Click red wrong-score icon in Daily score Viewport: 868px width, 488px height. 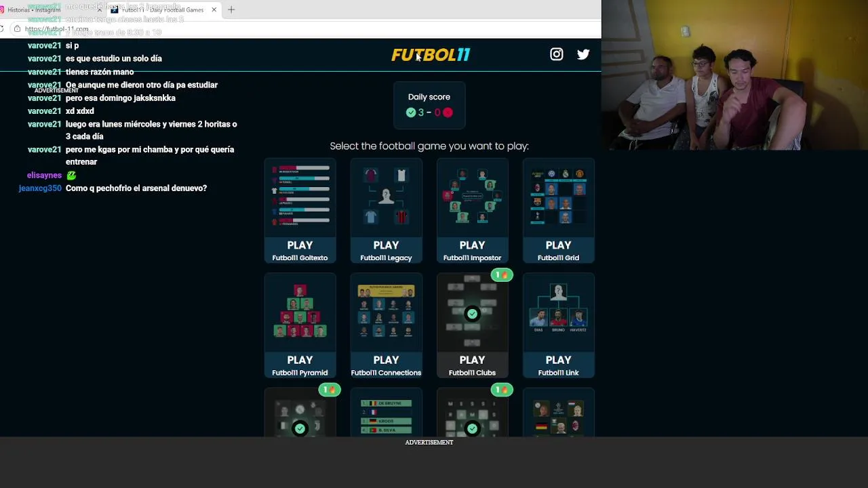[x=448, y=113]
